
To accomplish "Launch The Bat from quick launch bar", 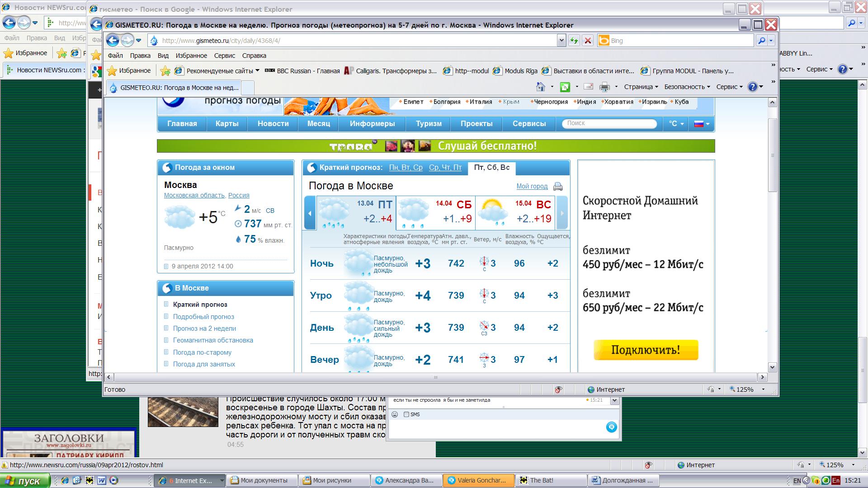I will [89, 480].
